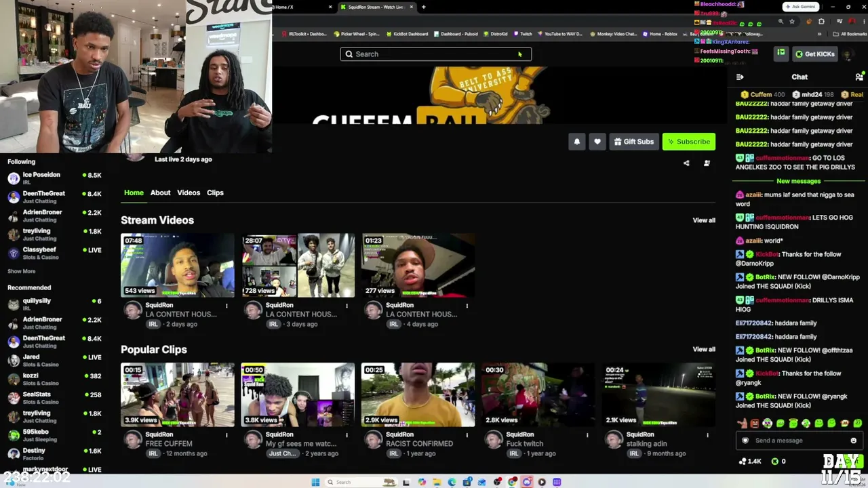Open the 28:07 stream video thumbnail
The width and height of the screenshot is (868, 488).
click(298, 266)
